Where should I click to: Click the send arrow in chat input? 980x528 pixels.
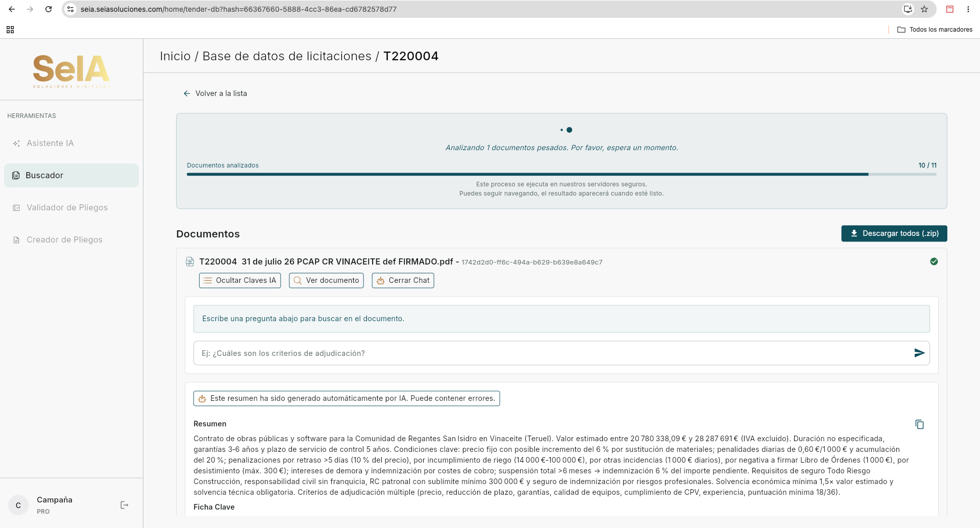point(919,353)
